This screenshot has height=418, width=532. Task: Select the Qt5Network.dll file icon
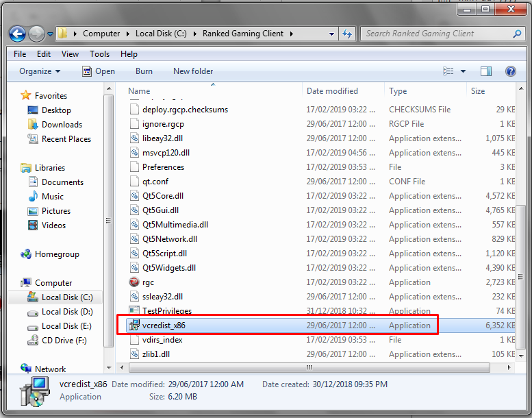pyautogui.click(x=134, y=238)
